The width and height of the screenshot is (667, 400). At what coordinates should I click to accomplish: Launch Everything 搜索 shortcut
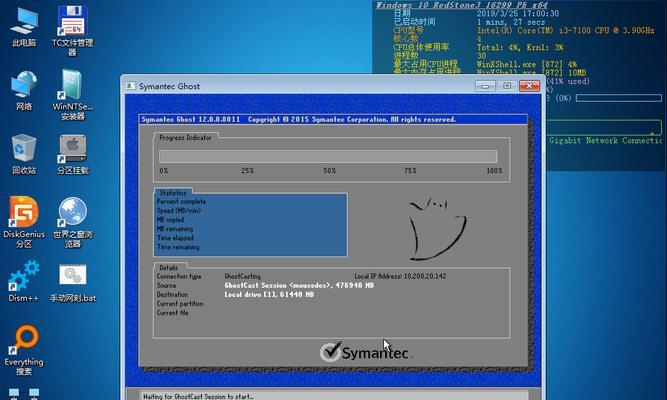[24, 350]
